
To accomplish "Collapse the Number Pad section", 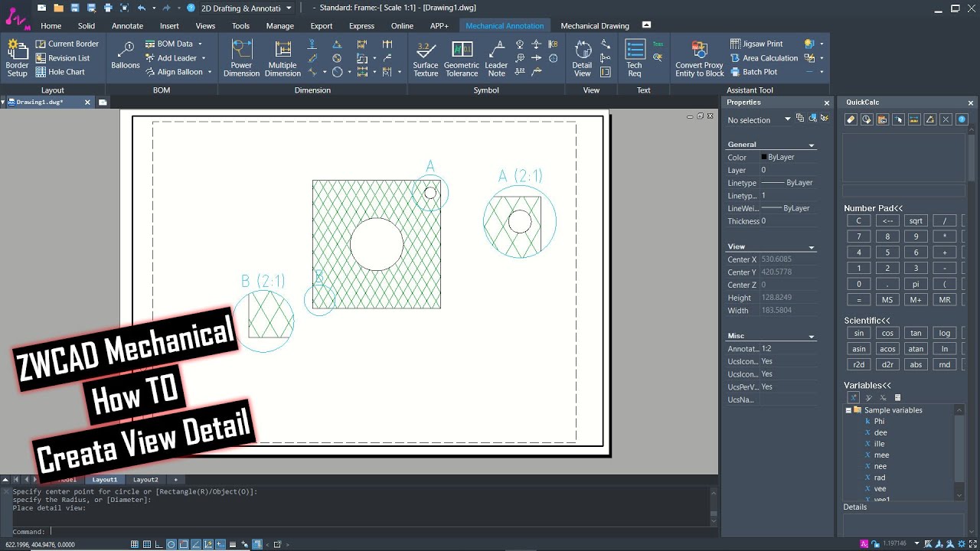I will [873, 208].
